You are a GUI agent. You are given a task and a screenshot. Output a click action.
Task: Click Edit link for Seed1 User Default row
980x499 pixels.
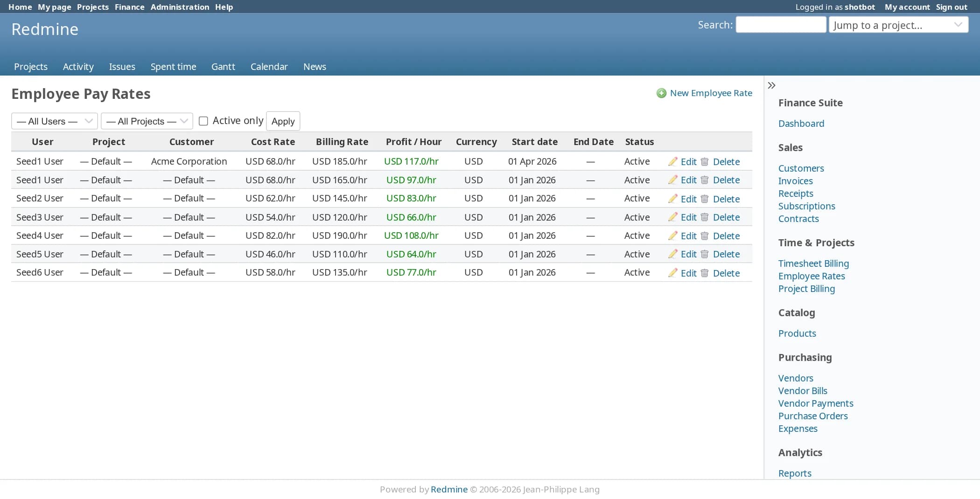coord(688,180)
